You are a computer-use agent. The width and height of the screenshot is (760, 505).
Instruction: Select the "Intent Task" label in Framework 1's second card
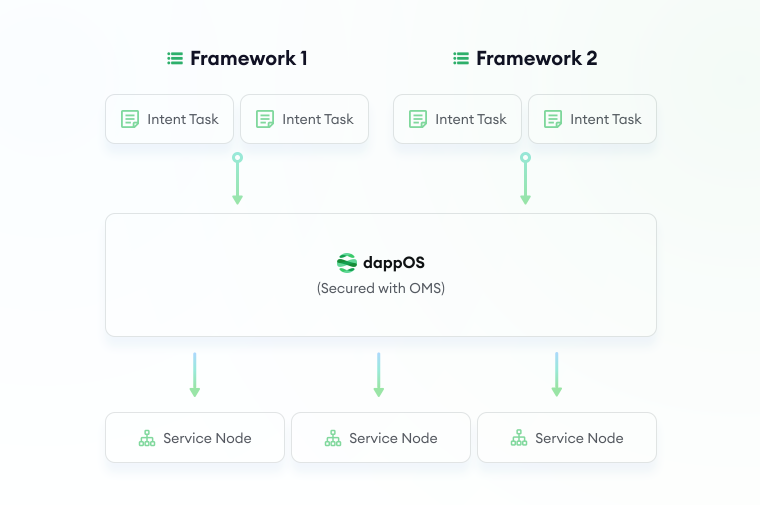[x=317, y=119]
